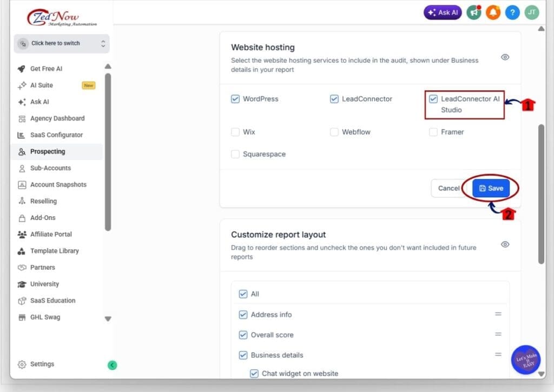Toggle Customize report layout eye icon

[x=505, y=244]
